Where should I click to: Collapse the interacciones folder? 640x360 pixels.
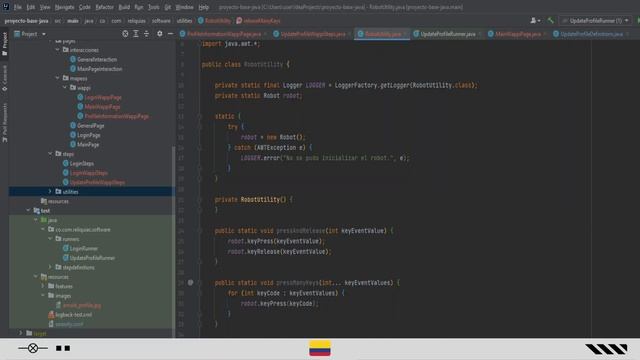tap(58, 49)
